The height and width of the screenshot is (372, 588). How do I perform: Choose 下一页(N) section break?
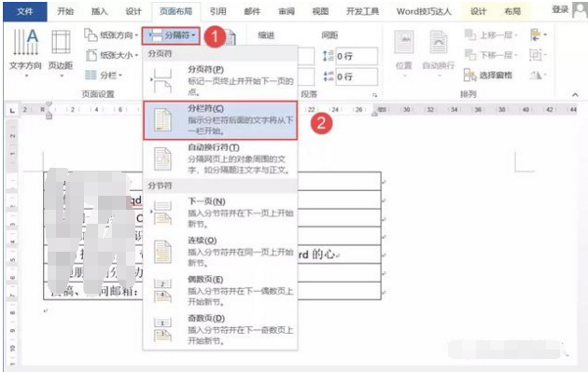(x=220, y=213)
